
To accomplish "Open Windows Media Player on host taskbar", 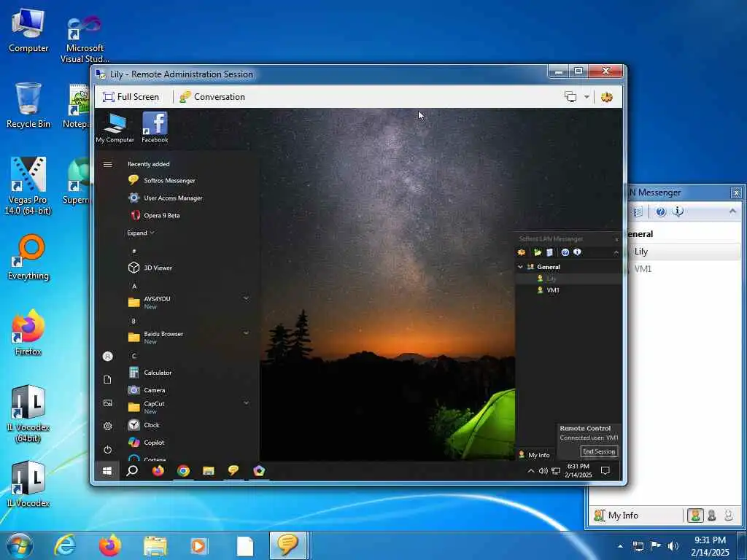I will (198, 545).
